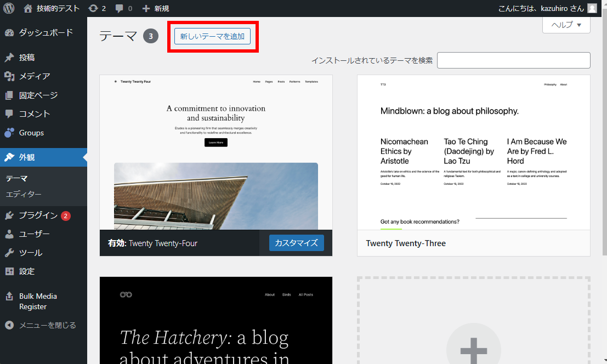
Task: Open the 設定 menu item
Action: point(27,271)
